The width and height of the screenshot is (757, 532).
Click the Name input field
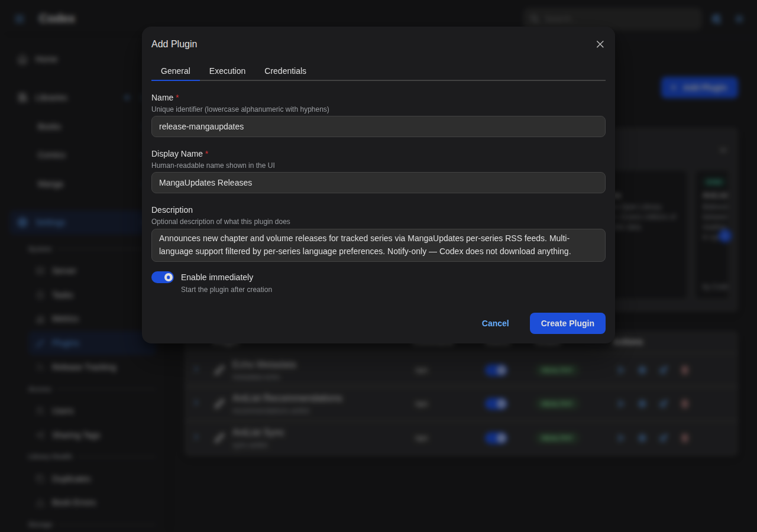tap(378, 126)
